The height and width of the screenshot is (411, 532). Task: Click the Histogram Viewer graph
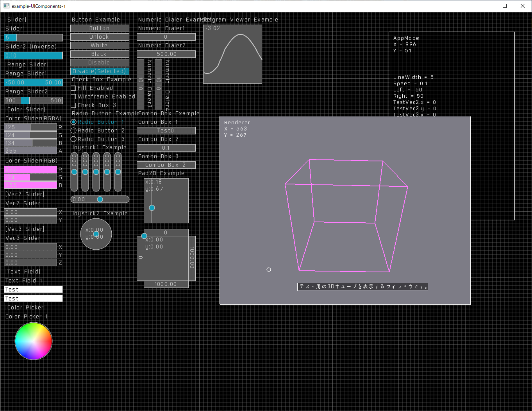click(x=233, y=54)
